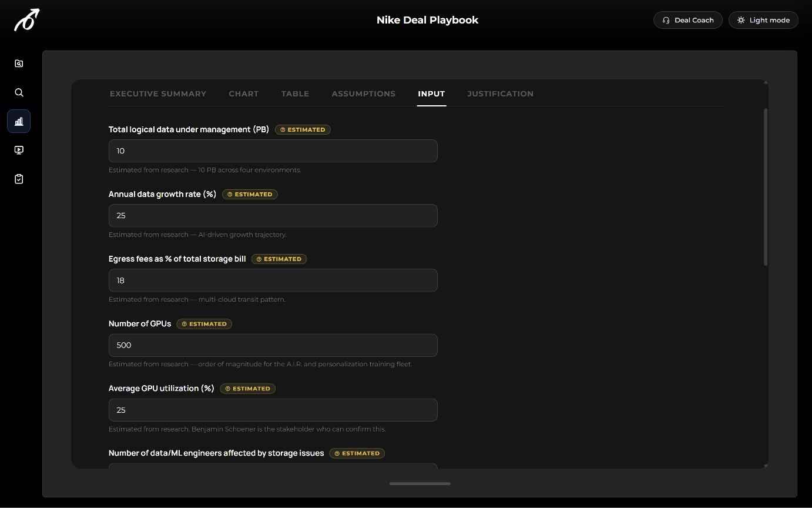This screenshot has height=508, width=812.
Task: Edit the Total logical data under management field
Action: click(273, 151)
